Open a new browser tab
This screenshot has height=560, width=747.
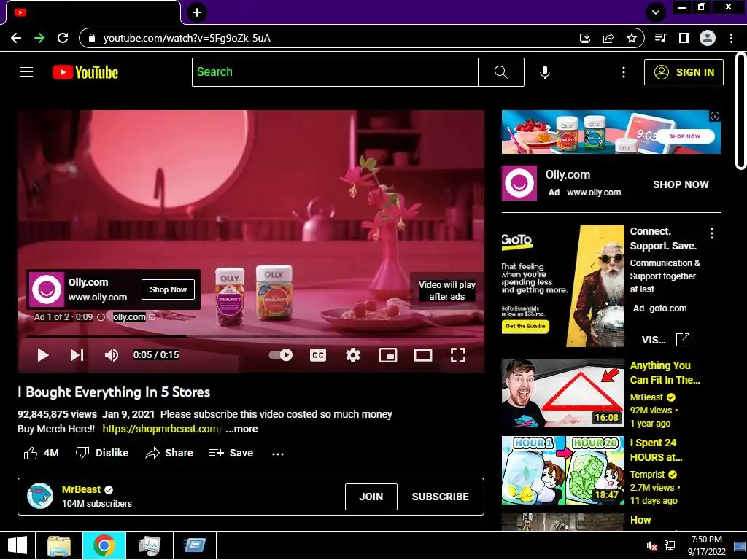click(x=197, y=12)
